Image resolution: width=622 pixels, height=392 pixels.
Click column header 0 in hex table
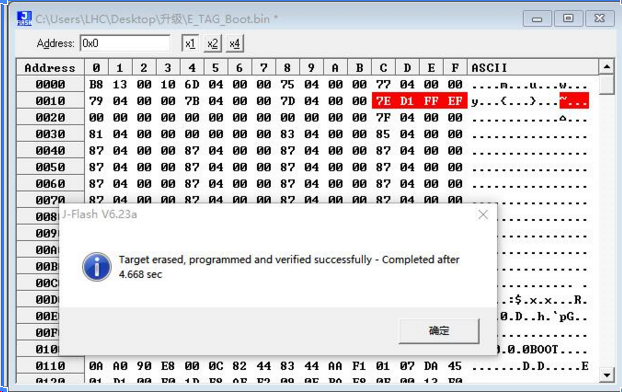click(x=96, y=68)
